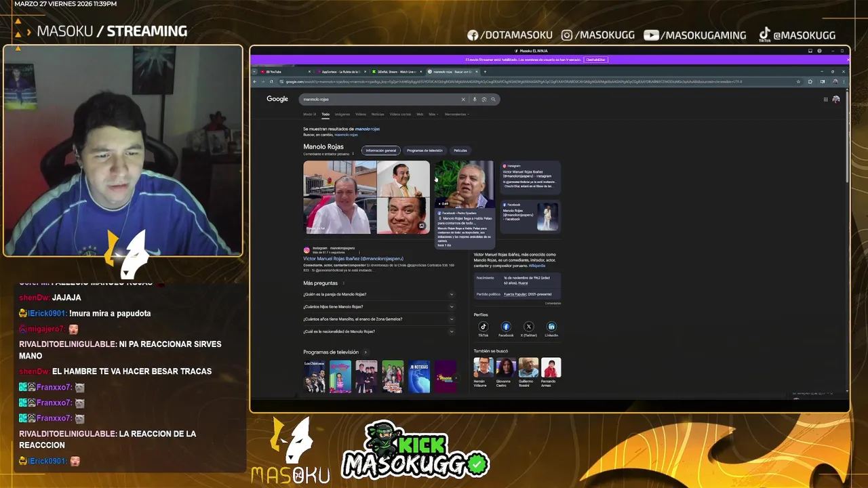Open the browser side panel icon

(823, 82)
